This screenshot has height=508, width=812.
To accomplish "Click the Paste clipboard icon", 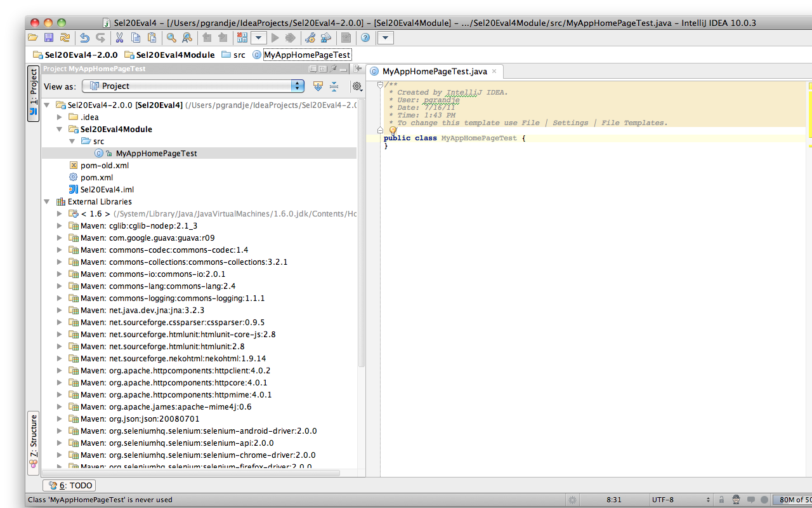I will (x=152, y=38).
